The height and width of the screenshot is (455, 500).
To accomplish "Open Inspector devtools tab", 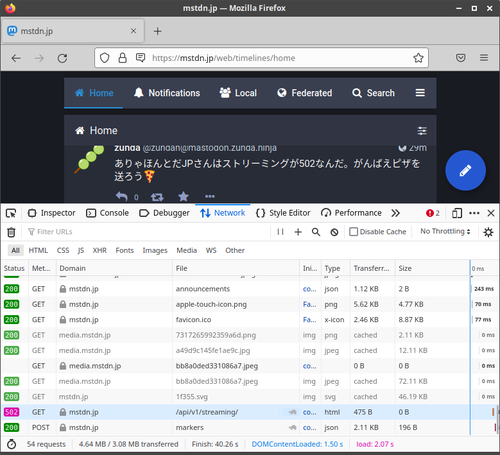I will coord(51,213).
